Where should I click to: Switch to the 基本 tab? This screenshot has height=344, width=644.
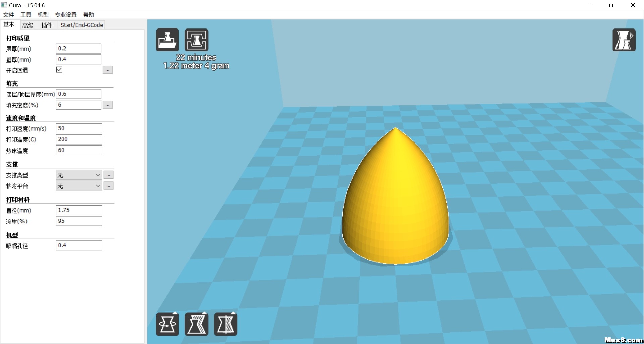pos(9,25)
